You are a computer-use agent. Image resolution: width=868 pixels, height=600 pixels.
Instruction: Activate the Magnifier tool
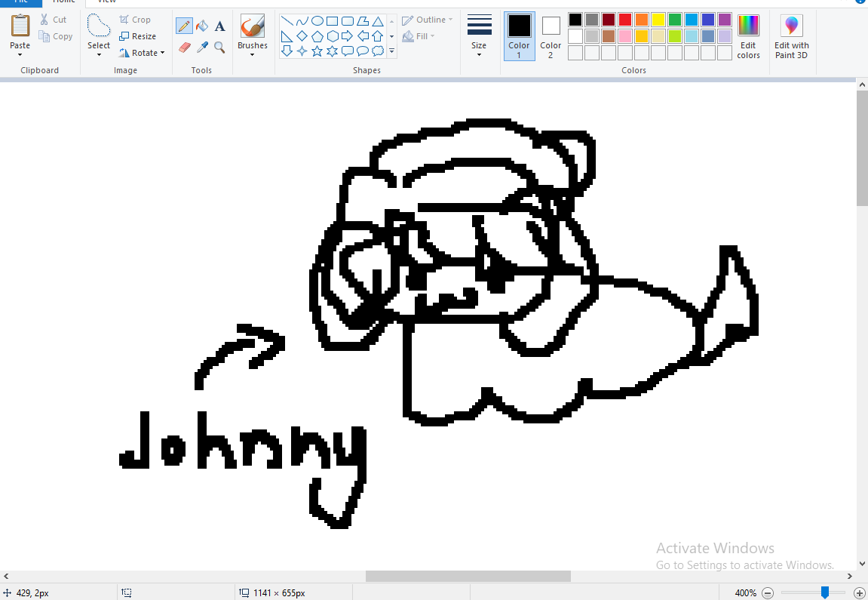click(x=219, y=47)
